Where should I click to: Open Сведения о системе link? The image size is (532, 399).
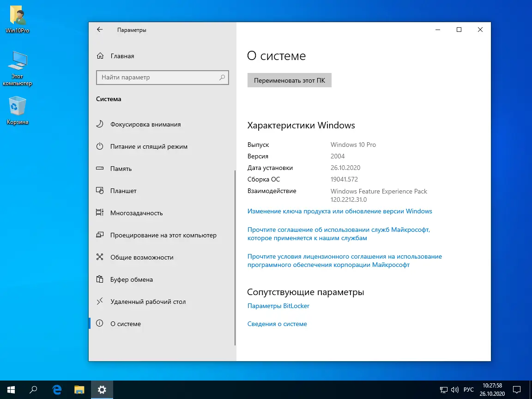click(277, 324)
